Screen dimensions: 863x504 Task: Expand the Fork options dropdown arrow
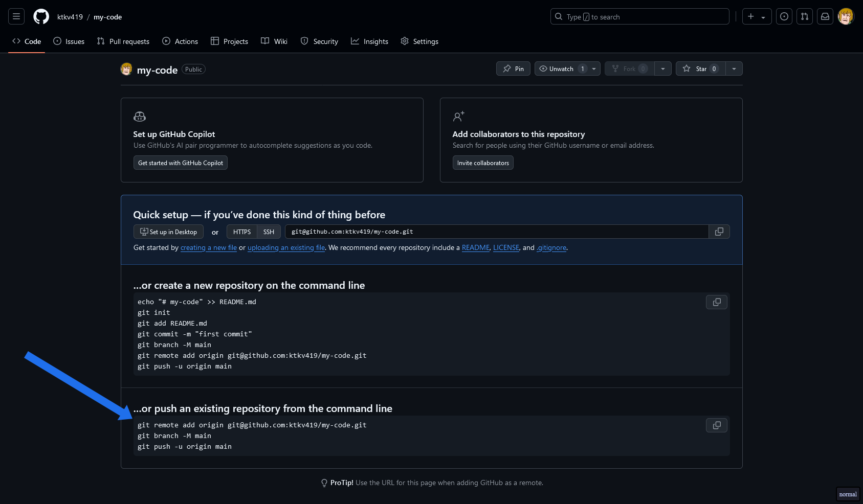(x=662, y=68)
